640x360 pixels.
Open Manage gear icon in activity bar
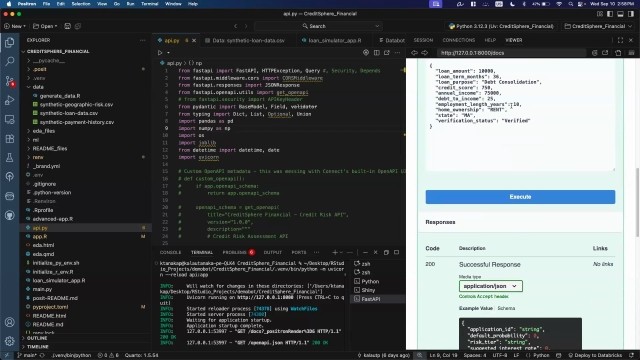(x=9, y=340)
